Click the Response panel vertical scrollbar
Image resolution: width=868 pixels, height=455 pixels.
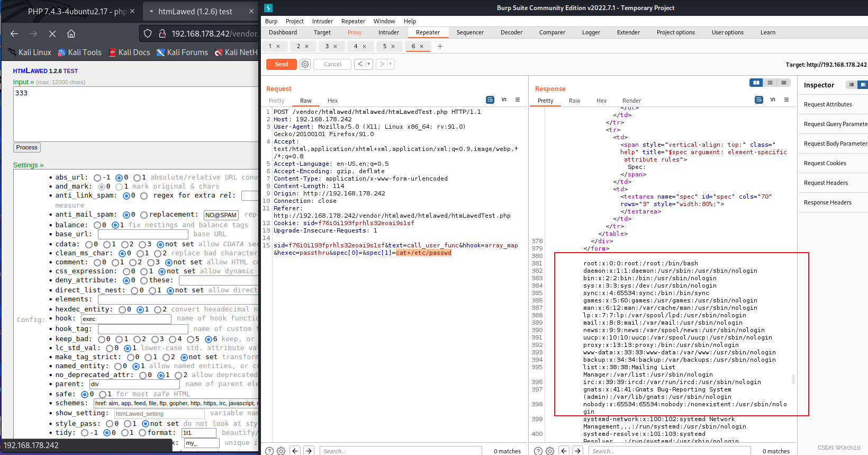(x=793, y=379)
